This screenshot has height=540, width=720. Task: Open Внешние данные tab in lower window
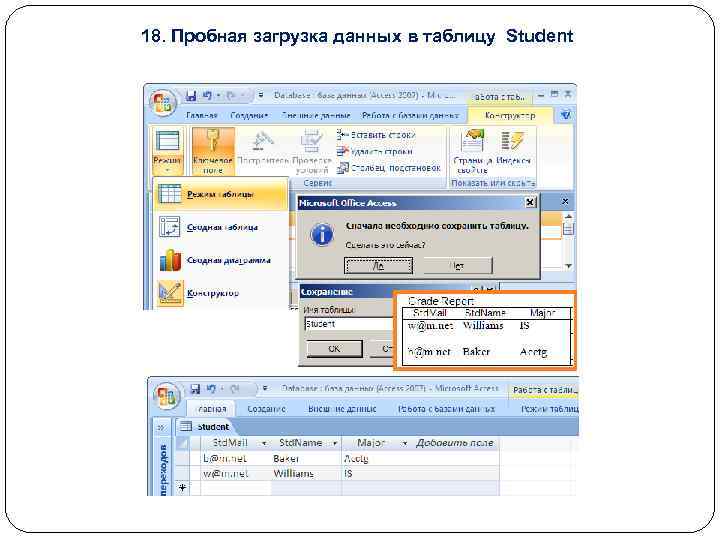pyautogui.click(x=342, y=409)
